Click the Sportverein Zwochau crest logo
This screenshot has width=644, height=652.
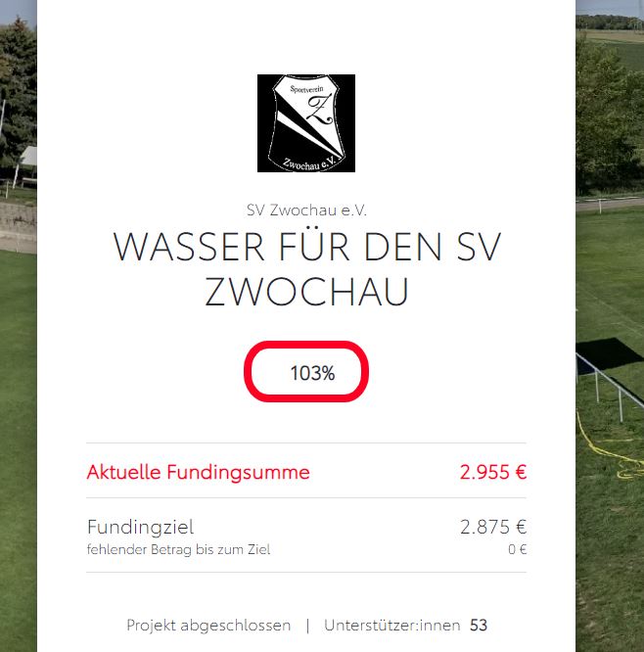click(x=306, y=123)
